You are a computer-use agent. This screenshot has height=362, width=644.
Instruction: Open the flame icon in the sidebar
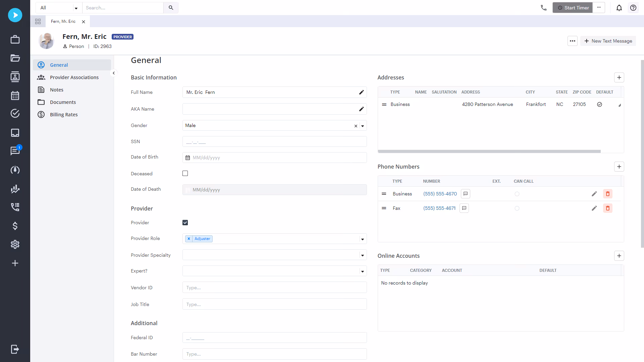pyautogui.click(x=15, y=170)
